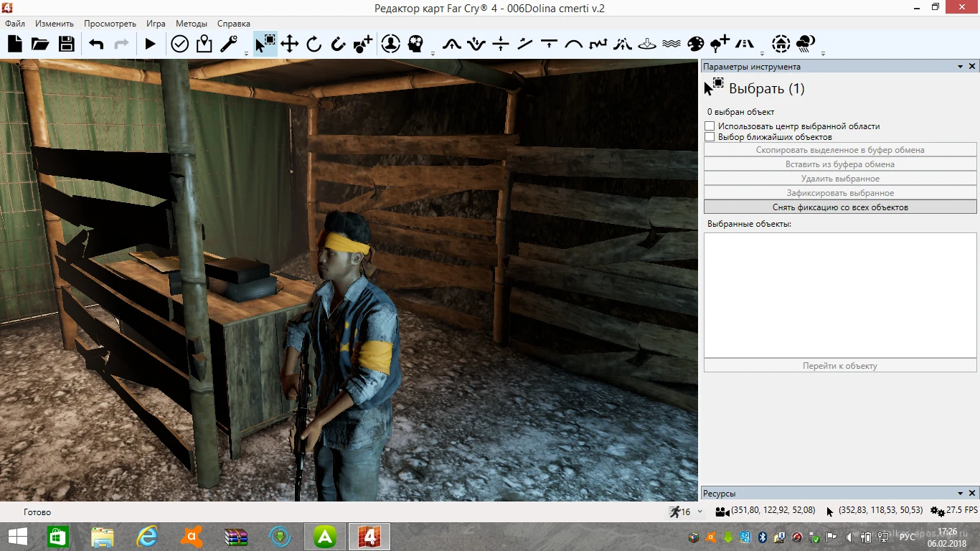Choose the rotate object tool
This screenshot has height=551, width=980.
coord(314,44)
